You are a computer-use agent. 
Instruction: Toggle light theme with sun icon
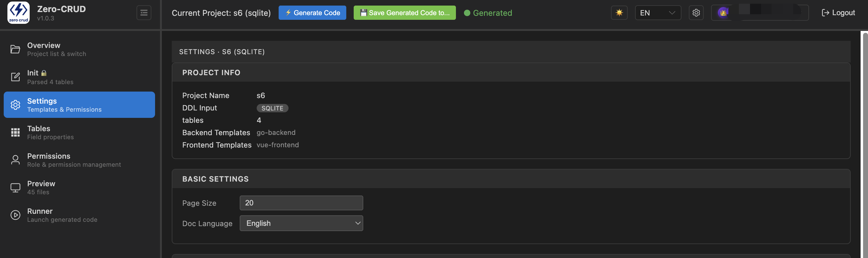point(619,13)
